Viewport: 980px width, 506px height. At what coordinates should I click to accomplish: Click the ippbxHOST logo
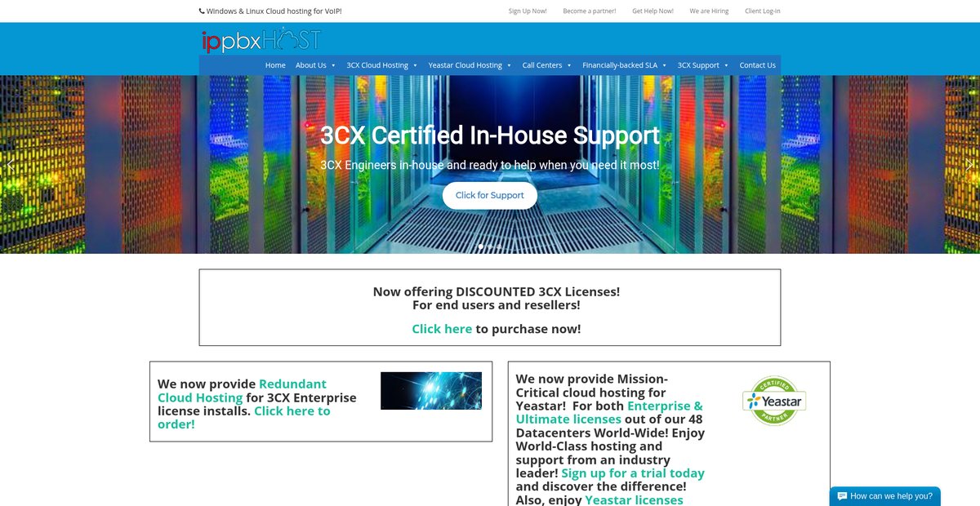pos(261,40)
